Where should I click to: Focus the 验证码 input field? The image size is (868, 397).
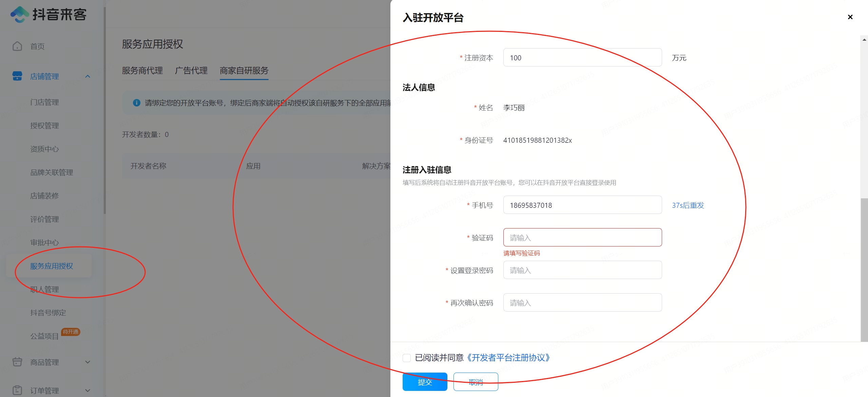click(582, 237)
